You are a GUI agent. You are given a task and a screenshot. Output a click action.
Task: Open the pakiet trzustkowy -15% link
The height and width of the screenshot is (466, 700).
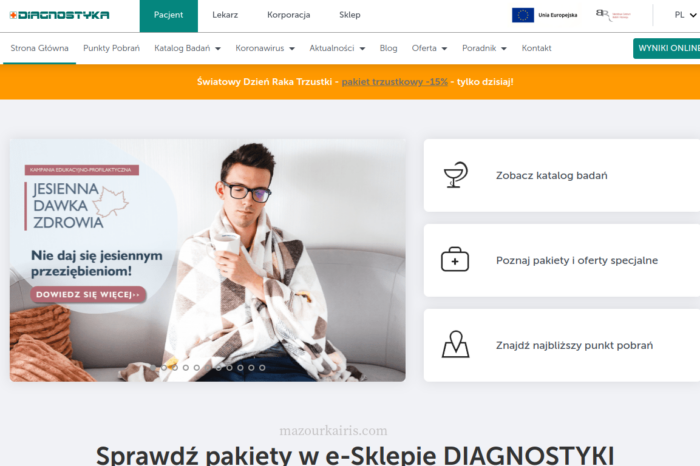[x=395, y=82]
